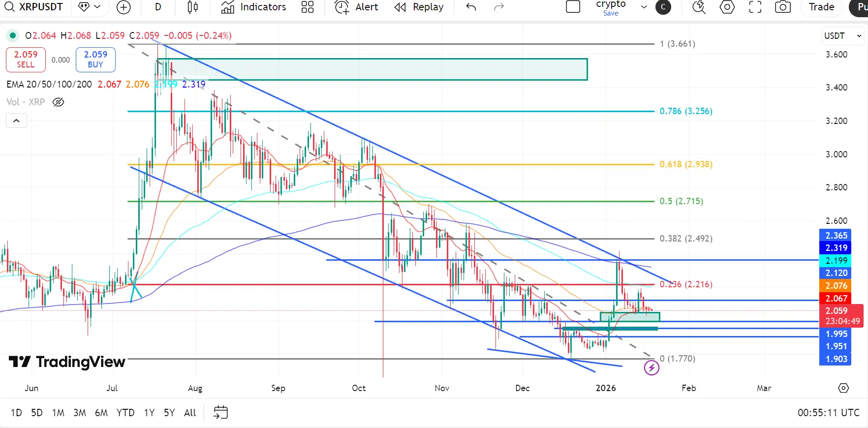Choose the 6M time range
This screenshot has height=428, width=868.
101,413
